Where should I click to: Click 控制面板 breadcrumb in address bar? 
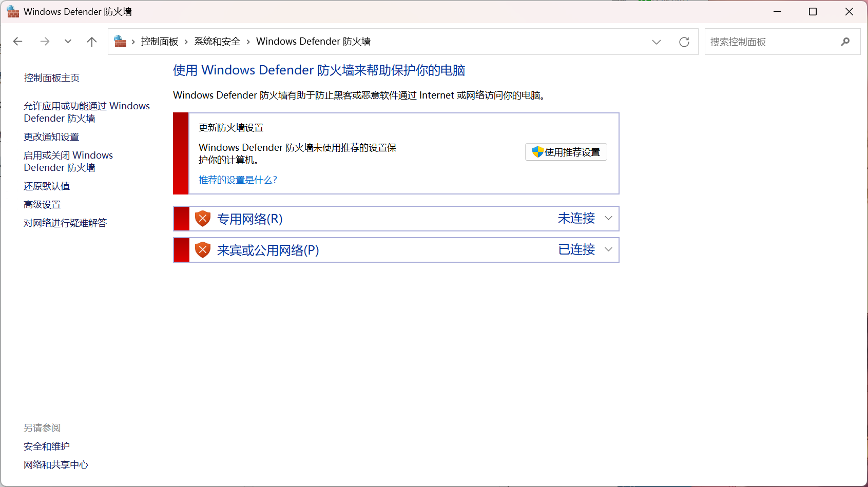[160, 42]
